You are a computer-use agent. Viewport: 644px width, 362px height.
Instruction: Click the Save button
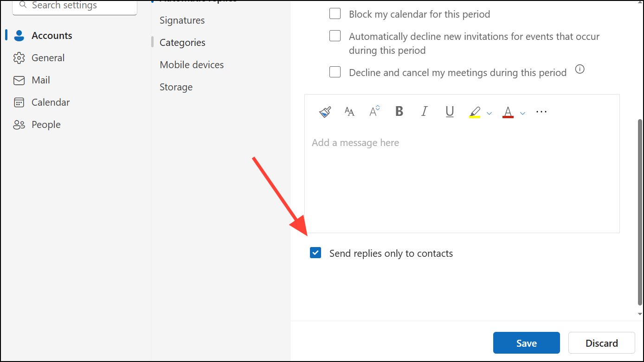pyautogui.click(x=527, y=343)
